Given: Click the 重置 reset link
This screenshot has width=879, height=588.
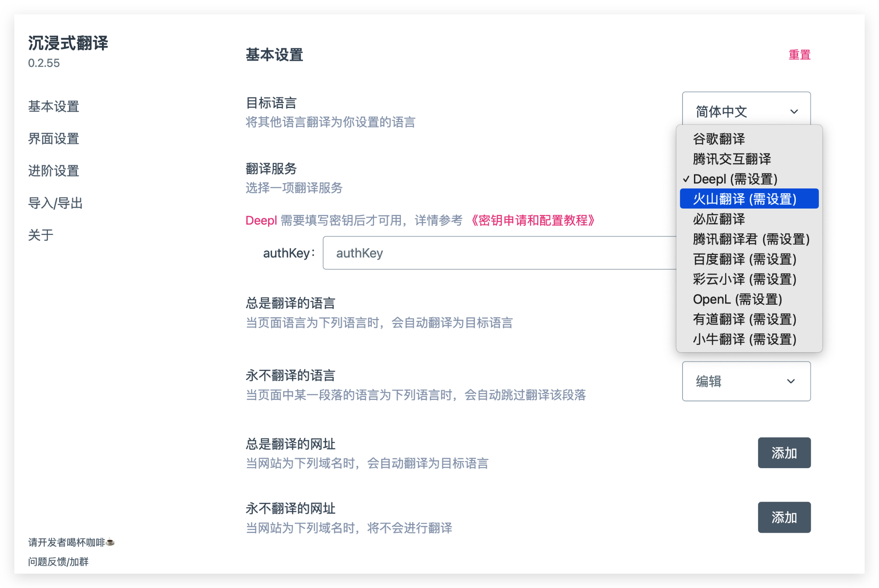Looking at the screenshot, I should click(x=799, y=55).
